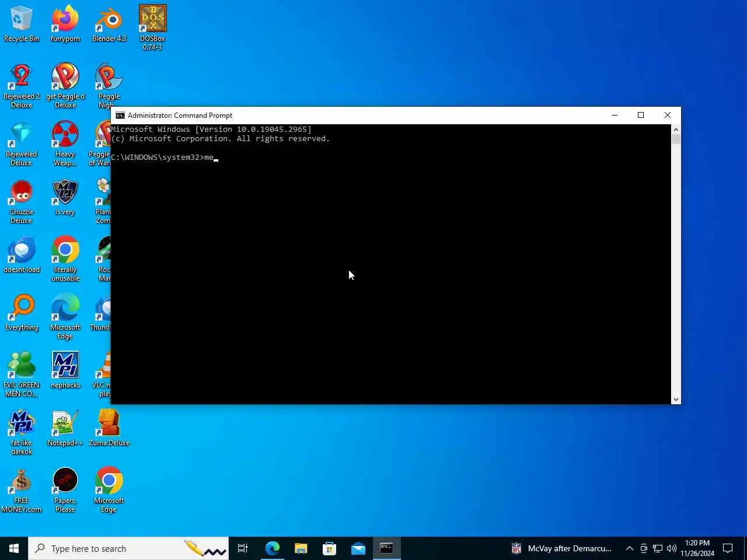This screenshot has width=747, height=560.
Task: Select the Blender 4.3 desktop icon
Action: (x=109, y=24)
